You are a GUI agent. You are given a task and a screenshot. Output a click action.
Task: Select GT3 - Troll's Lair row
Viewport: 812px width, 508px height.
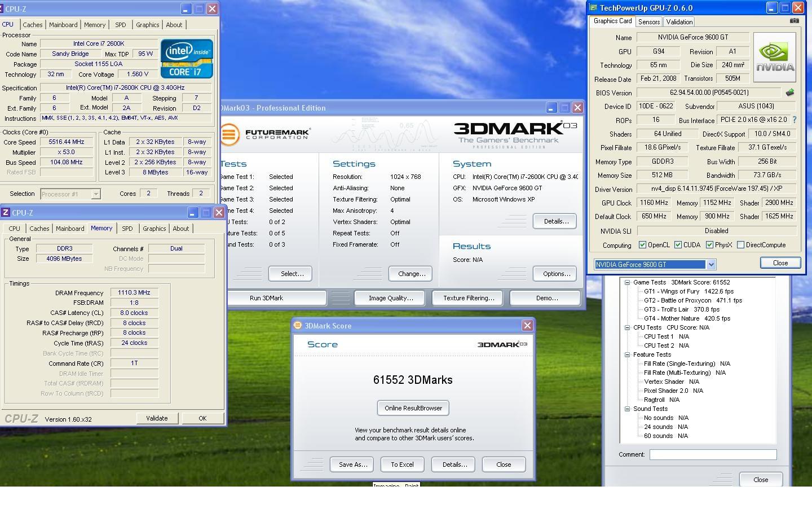coord(682,309)
